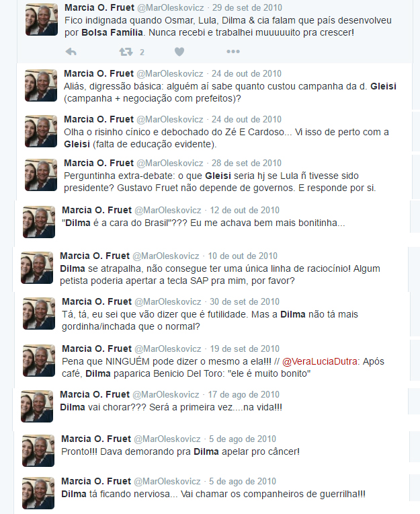Viewport: 420px width, 514px height.
Task: Open the @VeraLuciaDutra mention link
Action: tap(319, 361)
